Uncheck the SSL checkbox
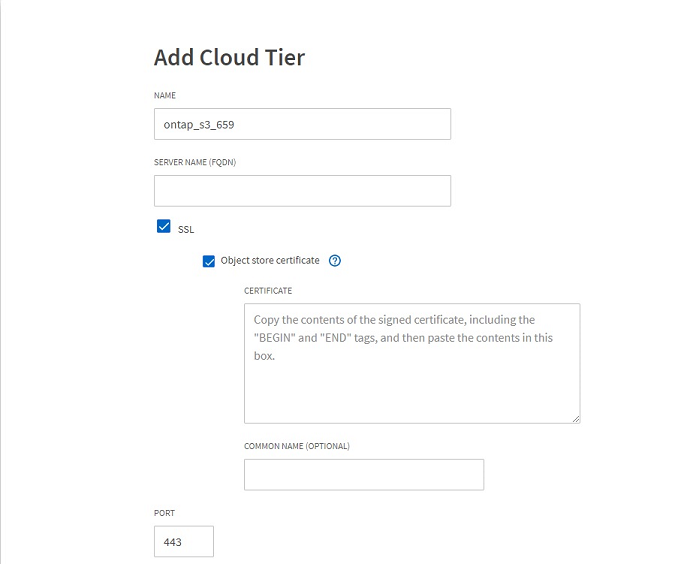 click(x=164, y=226)
